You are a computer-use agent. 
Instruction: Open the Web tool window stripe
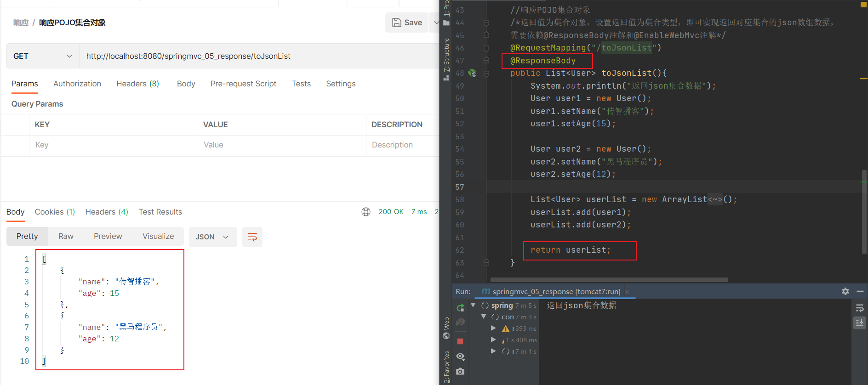pyautogui.click(x=446, y=328)
